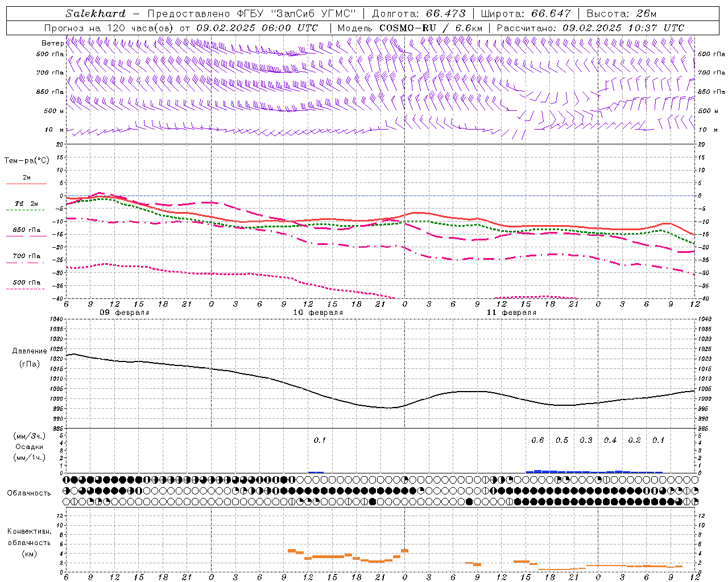This screenshot has width=728, height=582.
Task: Click the forecast start time "09.02.2025 06:00 UTC"
Action: coord(257,28)
